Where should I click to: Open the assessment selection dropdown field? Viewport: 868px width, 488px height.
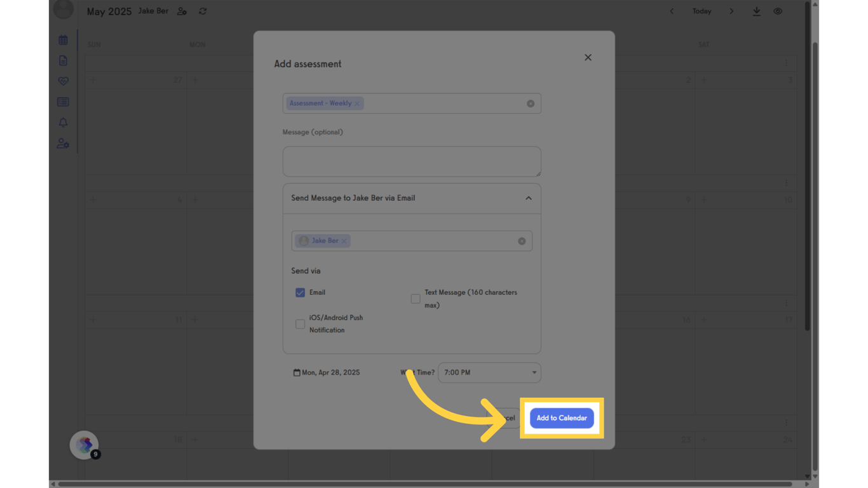[412, 104]
